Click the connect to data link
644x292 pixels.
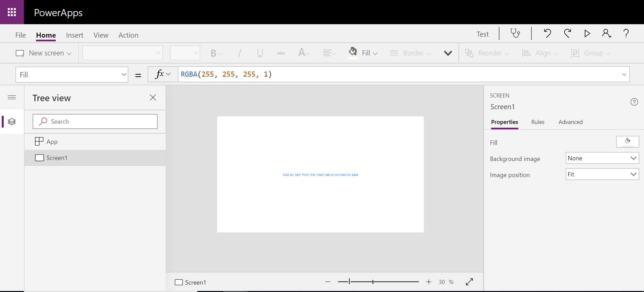[346, 175]
